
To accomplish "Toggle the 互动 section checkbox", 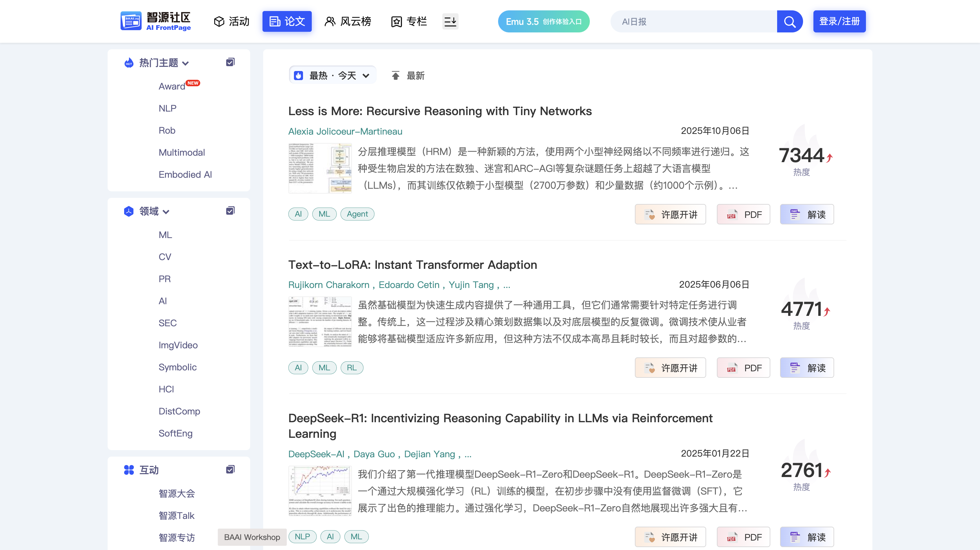I will point(230,470).
